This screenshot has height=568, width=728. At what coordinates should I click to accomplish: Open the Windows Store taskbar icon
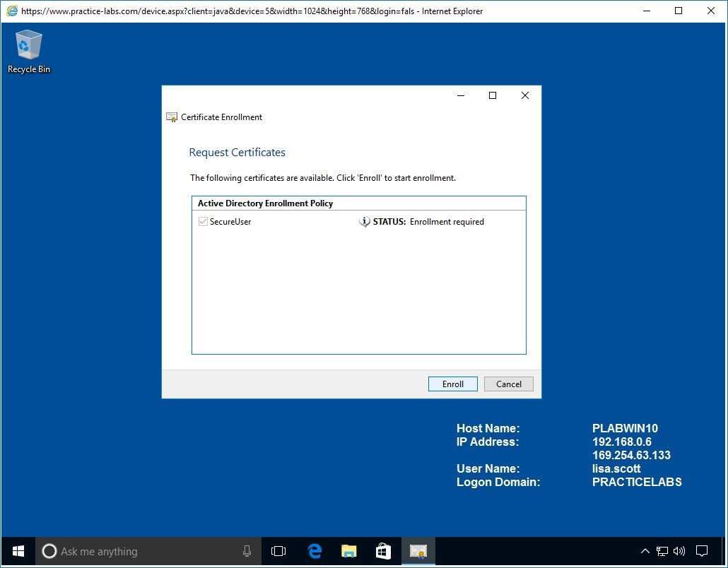[383, 551]
